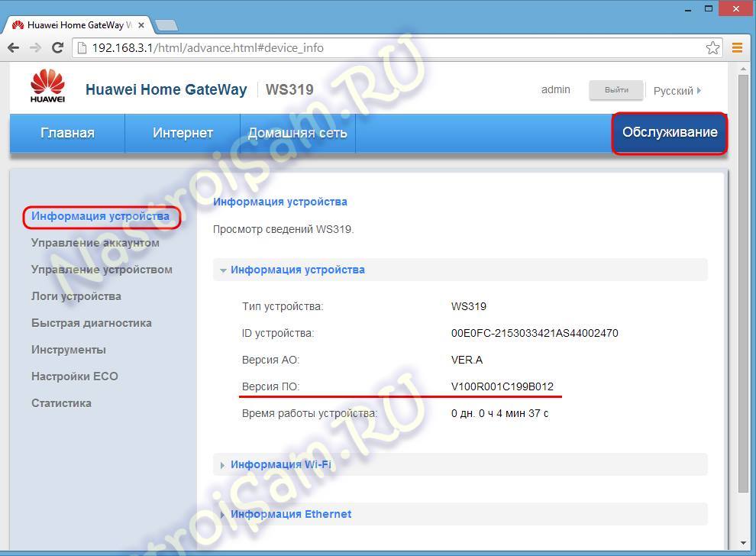Viewport: 756px width, 556px height.
Task: Click the browser back arrow
Action: (14, 47)
